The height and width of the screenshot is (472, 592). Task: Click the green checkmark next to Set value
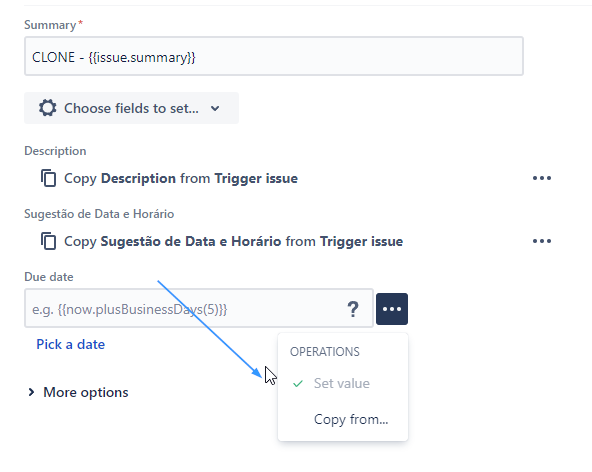298,384
